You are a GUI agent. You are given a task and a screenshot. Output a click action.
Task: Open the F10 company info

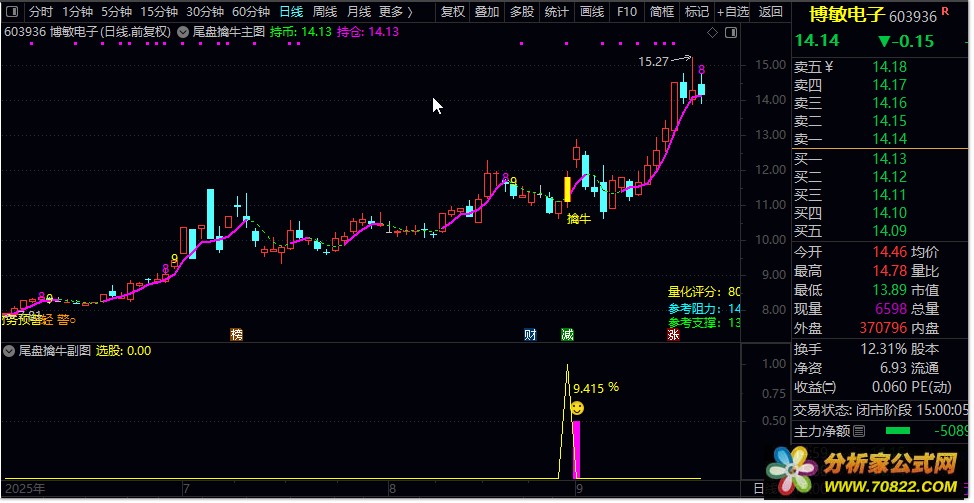(x=627, y=11)
